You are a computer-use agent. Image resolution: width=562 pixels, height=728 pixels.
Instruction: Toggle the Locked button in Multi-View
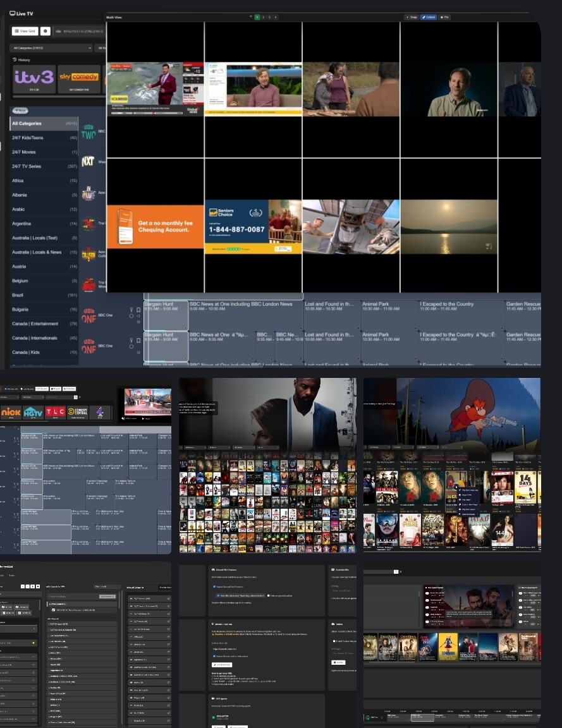tap(428, 17)
